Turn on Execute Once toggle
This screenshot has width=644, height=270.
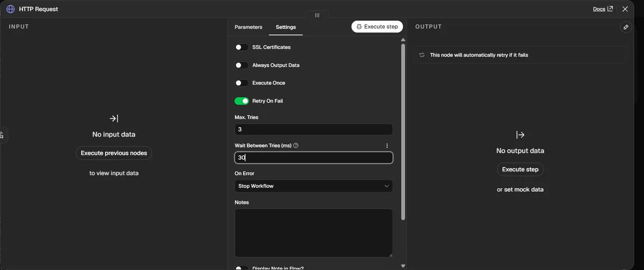pyautogui.click(x=241, y=83)
